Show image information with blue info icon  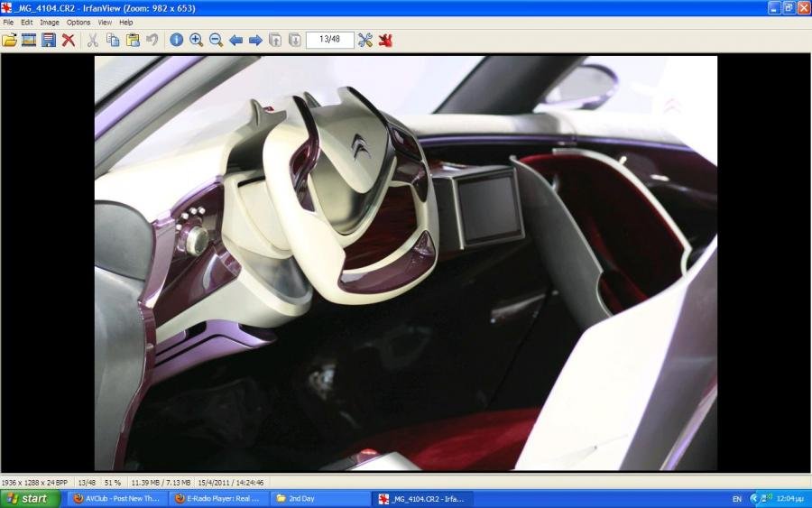pos(176,40)
